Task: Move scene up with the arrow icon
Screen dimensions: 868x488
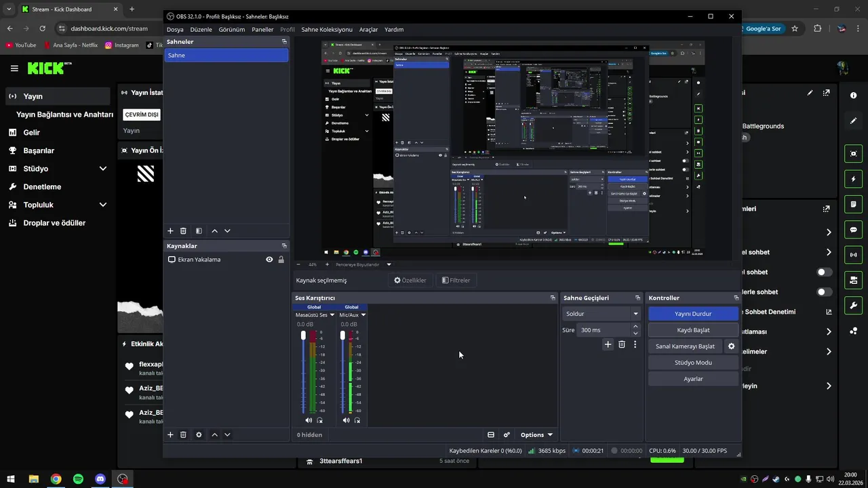Action: (x=215, y=231)
